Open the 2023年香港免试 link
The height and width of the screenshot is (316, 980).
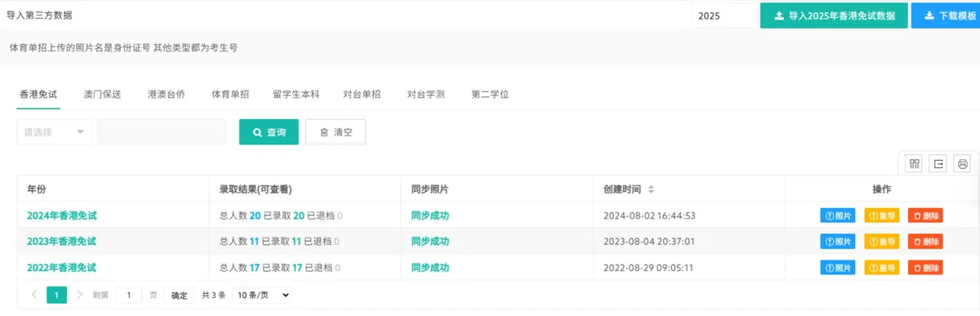click(x=62, y=242)
